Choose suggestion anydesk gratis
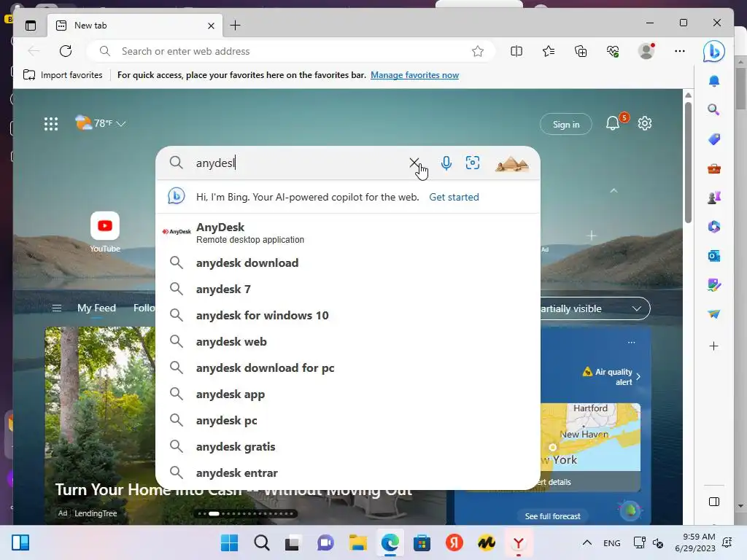 coord(348,447)
